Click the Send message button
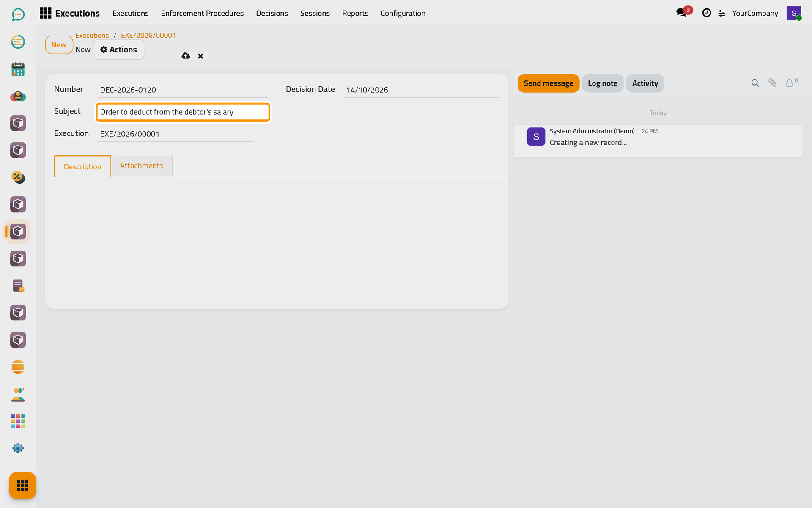The width and height of the screenshot is (812, 508). [x=549, y=83]
